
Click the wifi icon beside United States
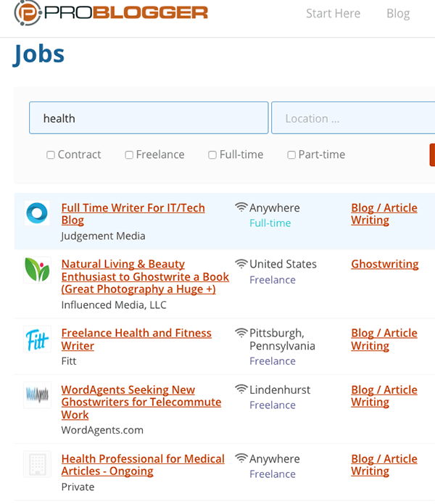tap(241, 264)
